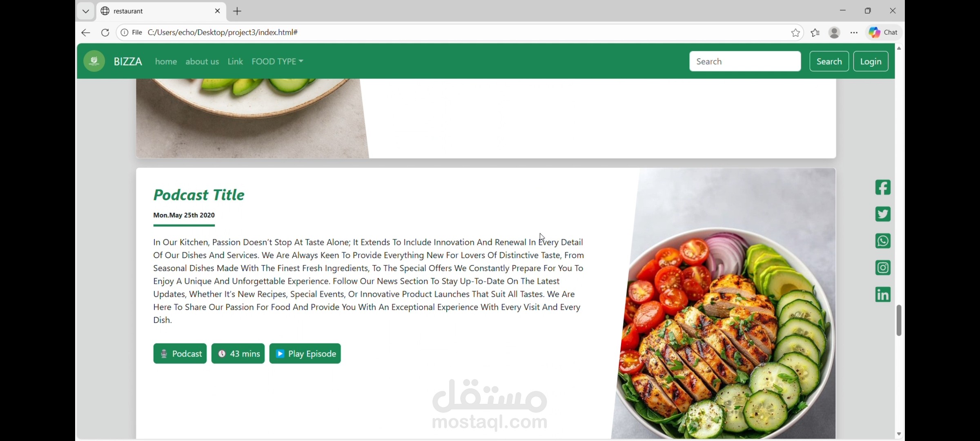Screen dimensions: 980x441
Task: Click the green Search button
Action: [x=829, y=61]
